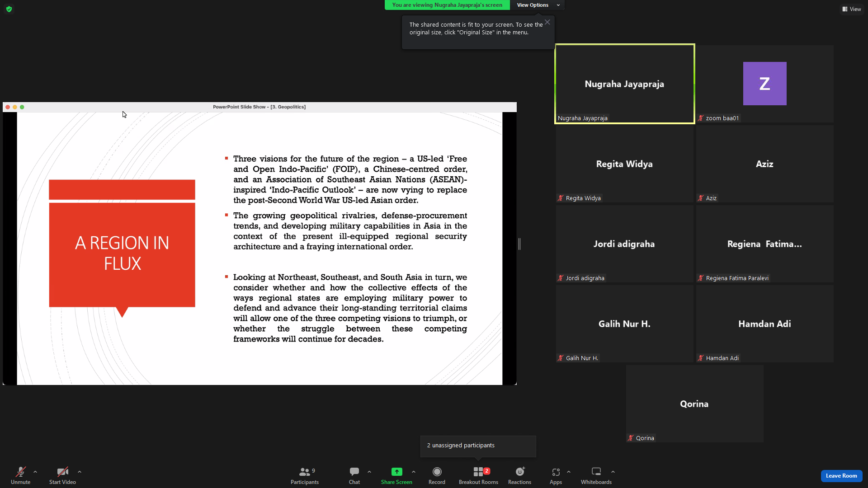This screenshot has height=488, width=868.
Task: Click the red close dot on PowerPoint window
Action: 8,107
